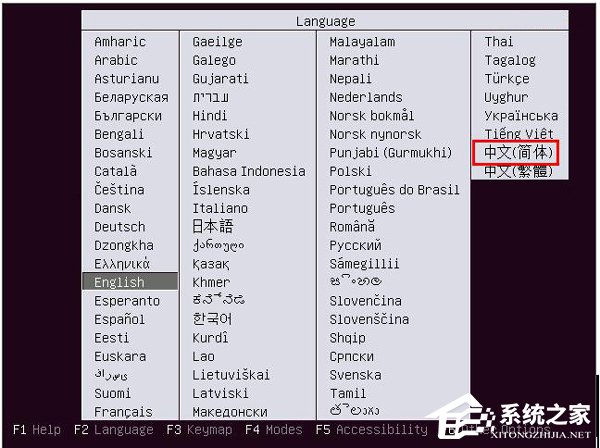Viewport: 600px width, 448px height.
Task: Pick Français in the first column
Action: [123, 412]
